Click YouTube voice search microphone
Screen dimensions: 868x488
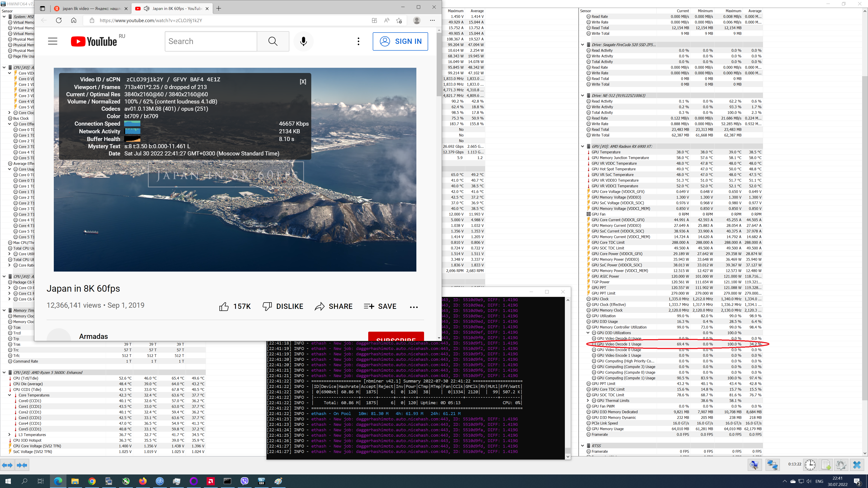click(303, 41)
